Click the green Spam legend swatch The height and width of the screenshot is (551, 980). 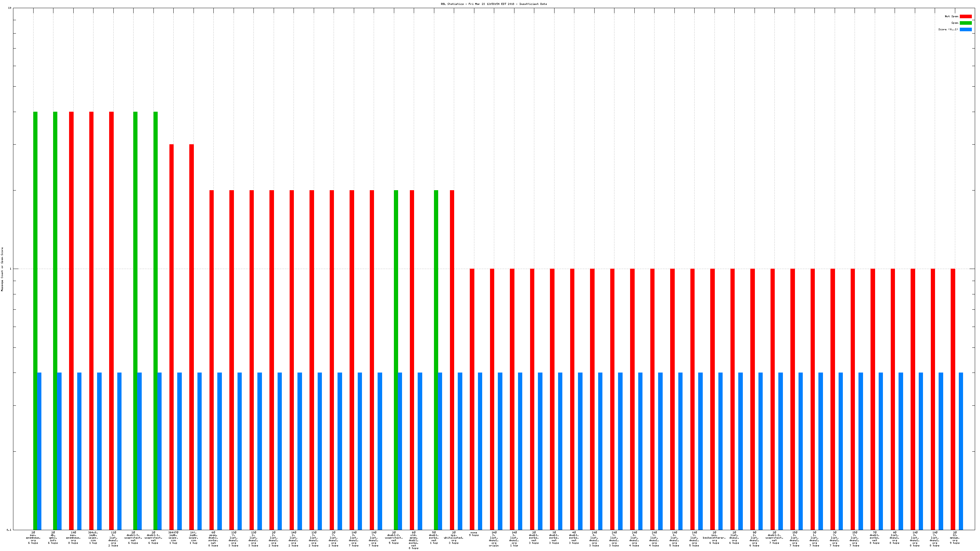(966, 23)
